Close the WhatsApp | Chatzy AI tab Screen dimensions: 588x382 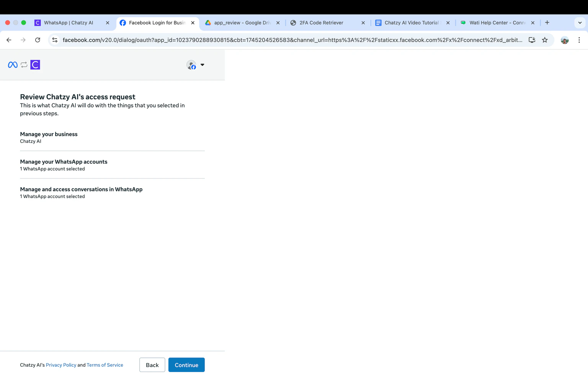pos(108,23)
